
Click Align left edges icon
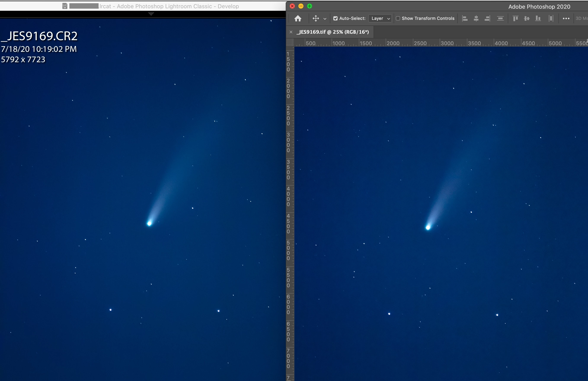coord(465,19)
